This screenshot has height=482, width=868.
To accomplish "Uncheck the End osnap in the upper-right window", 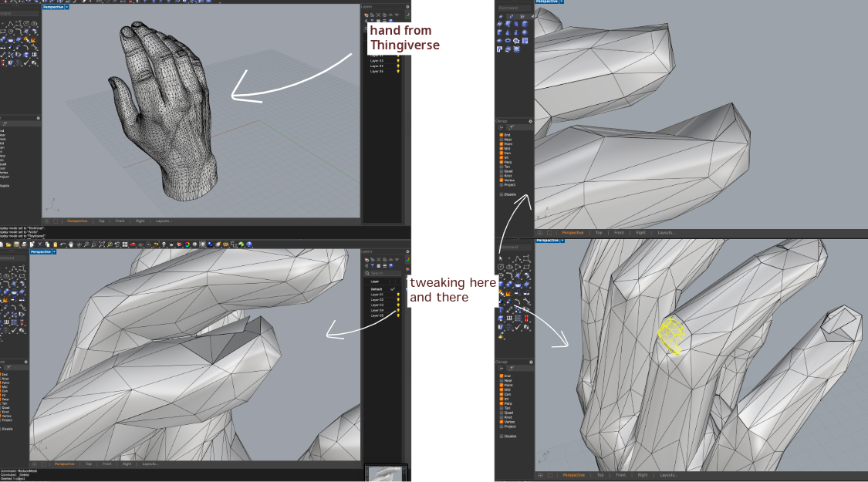I will pos(502,135).
